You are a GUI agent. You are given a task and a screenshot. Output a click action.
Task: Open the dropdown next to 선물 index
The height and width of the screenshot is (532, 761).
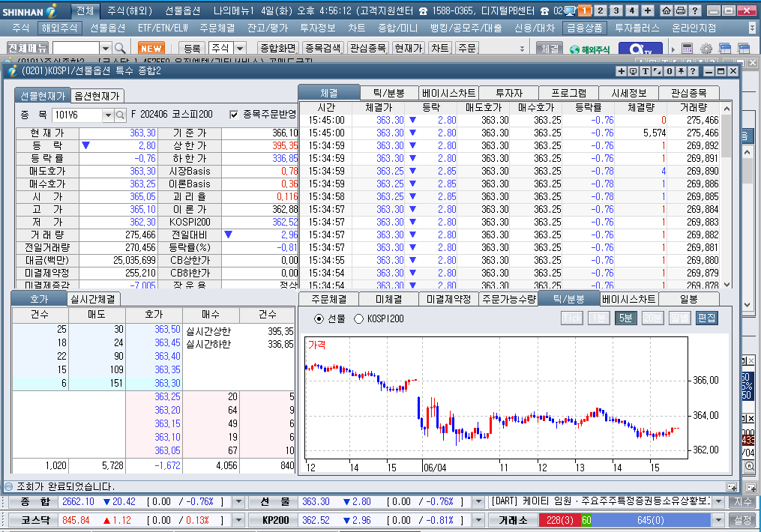[x=478, y=501]
